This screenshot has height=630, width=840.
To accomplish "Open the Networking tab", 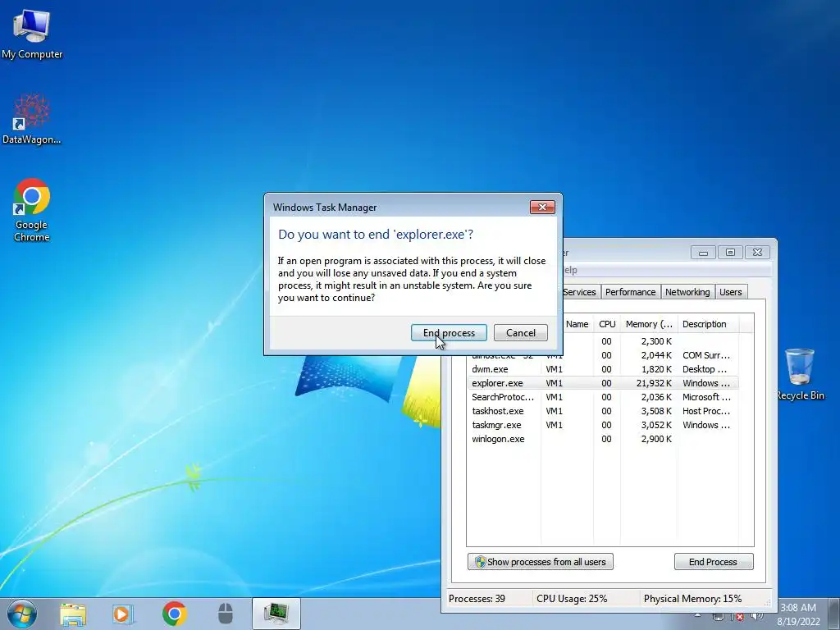I will pyautogui.click(x=687, y=292).
